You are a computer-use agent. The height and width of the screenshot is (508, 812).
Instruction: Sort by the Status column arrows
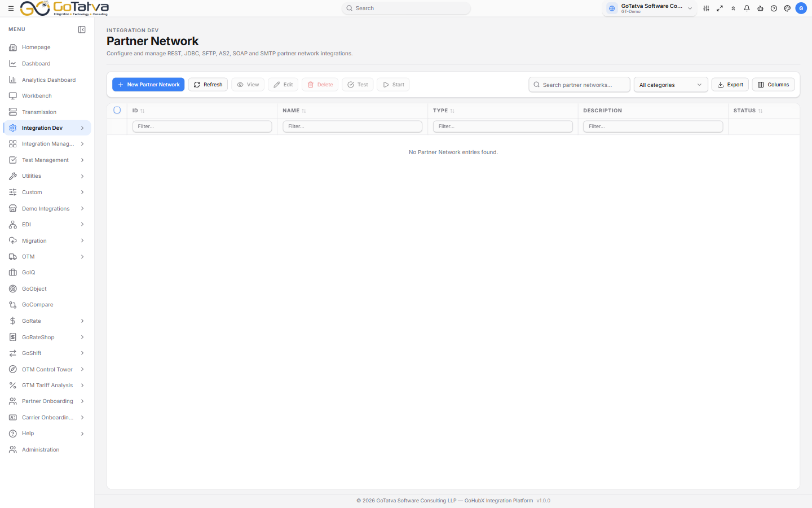[760, 111]
